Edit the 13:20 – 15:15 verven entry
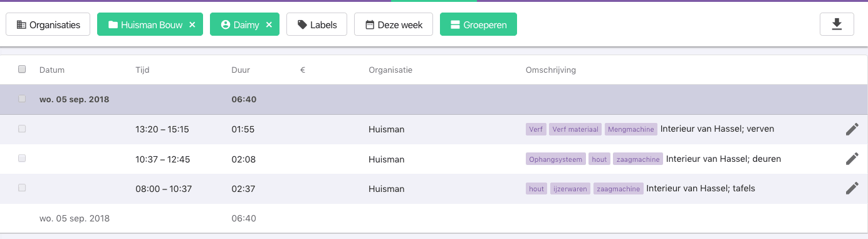 click(852, 129)
